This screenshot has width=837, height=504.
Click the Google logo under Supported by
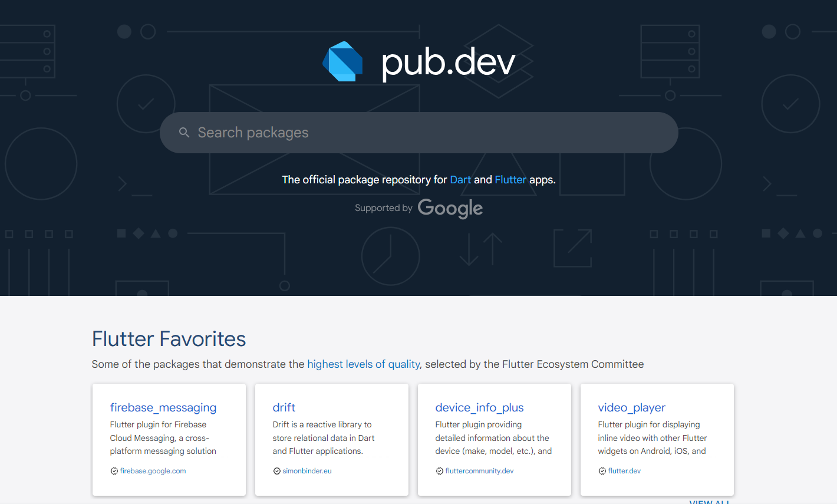pyautogui.click(x=450, y=208)
